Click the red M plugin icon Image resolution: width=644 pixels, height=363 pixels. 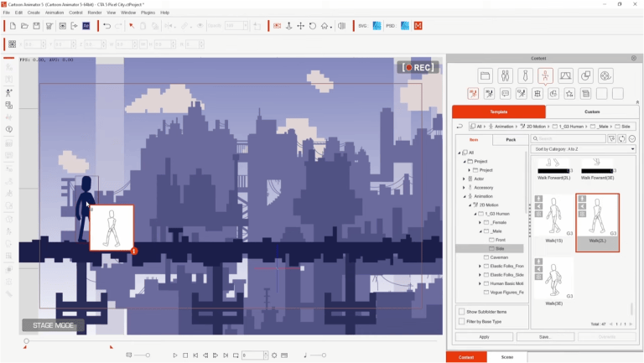pyautogui.click(x=418, y=26)
